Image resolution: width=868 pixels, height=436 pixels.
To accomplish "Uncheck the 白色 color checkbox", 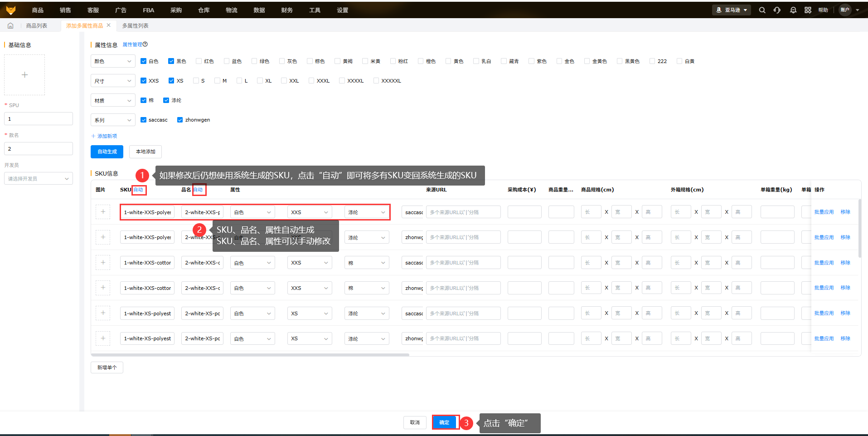I will click(143, 61).
